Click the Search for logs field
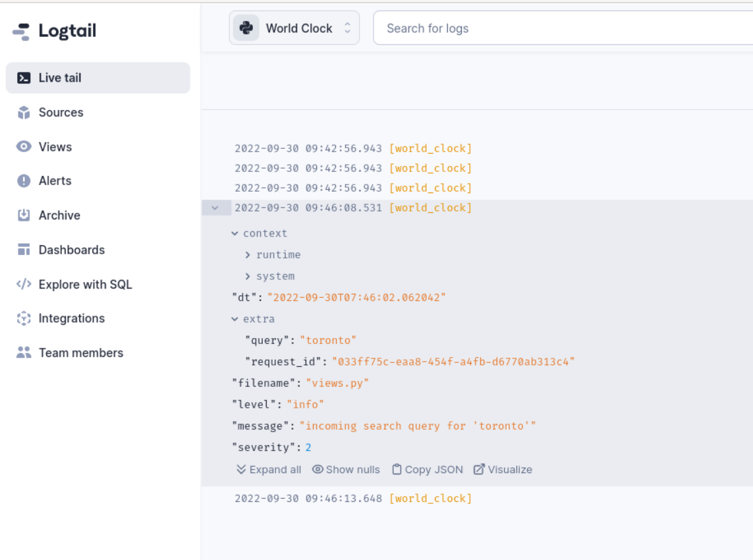The height and width of the screenshot is (560, 753). coord(560,28)
